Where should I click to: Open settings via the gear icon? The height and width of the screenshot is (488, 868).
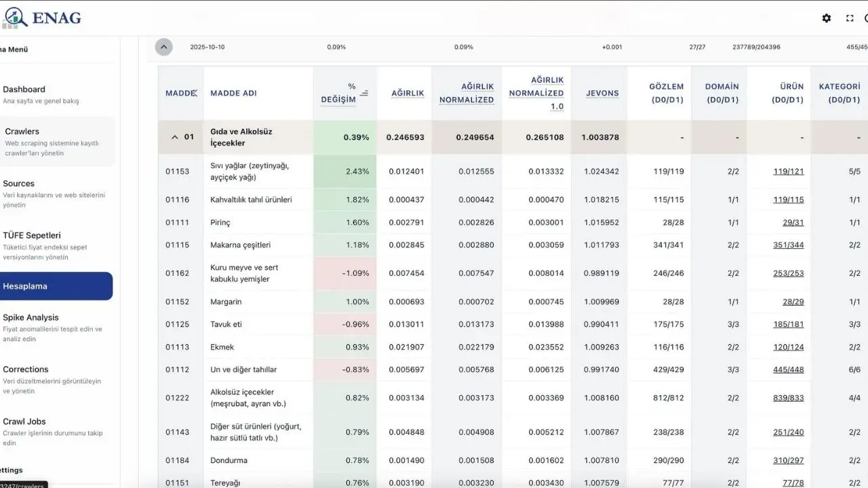[826, 18]
